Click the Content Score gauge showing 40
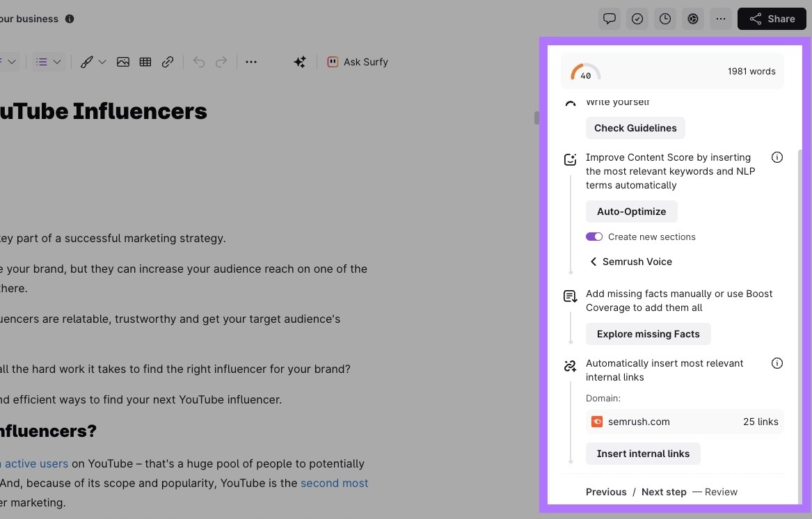 [x=584, y=71]
